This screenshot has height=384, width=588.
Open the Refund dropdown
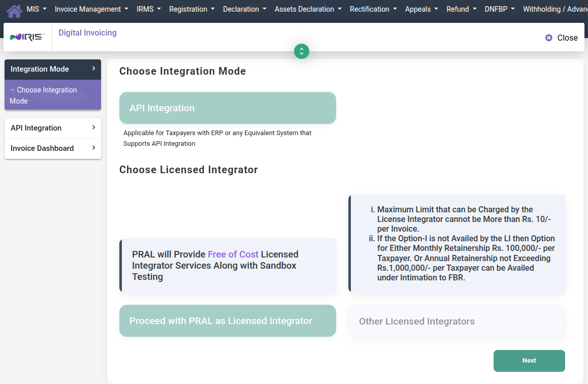tap(461, 9)
